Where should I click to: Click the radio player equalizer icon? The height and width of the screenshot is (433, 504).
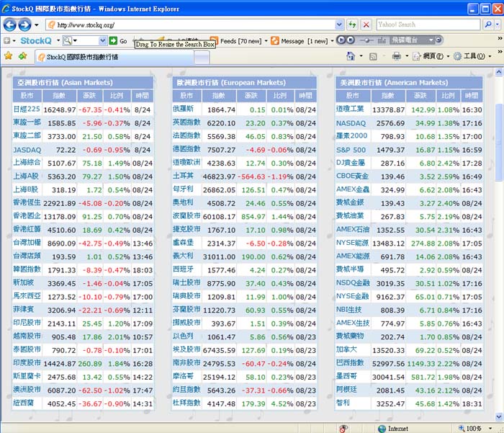[382, 40]
